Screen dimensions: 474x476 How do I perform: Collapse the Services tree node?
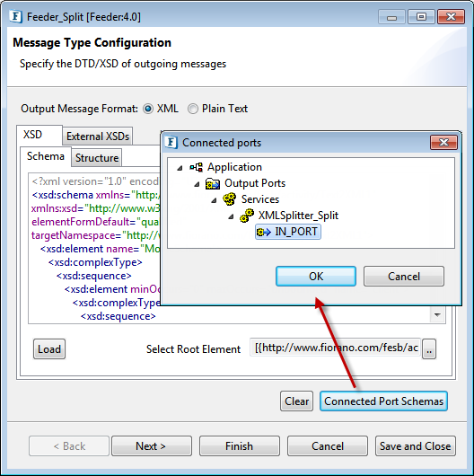click(x=214, y=200)
